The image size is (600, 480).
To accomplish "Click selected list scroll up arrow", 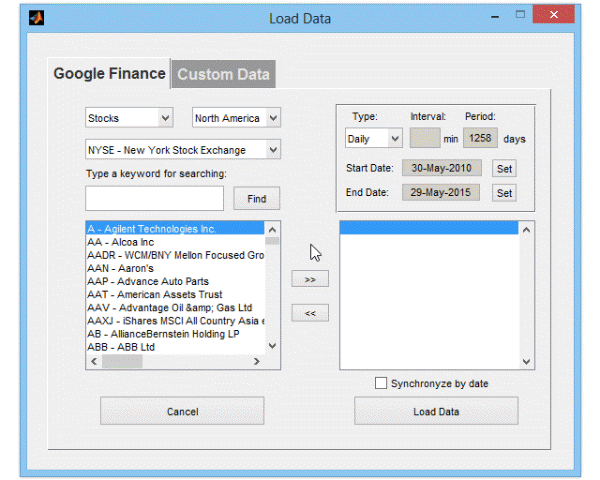I will pyautogui.click(x=527, y=230).
